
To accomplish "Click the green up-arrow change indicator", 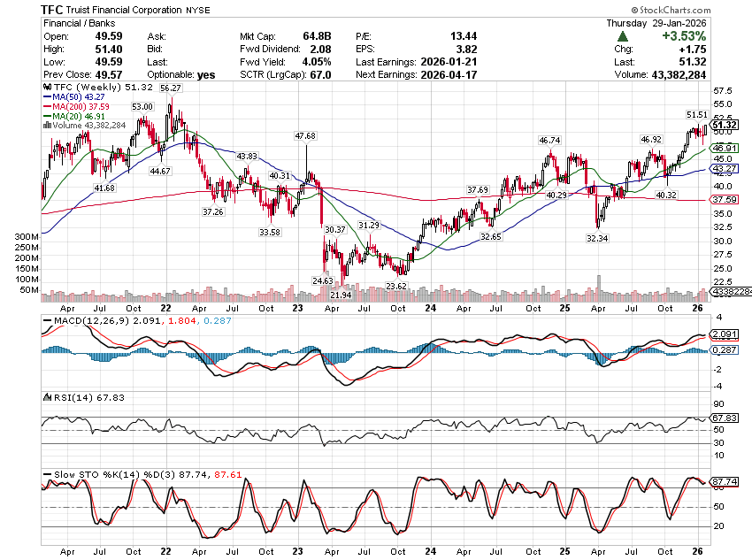I will [622, 36].
